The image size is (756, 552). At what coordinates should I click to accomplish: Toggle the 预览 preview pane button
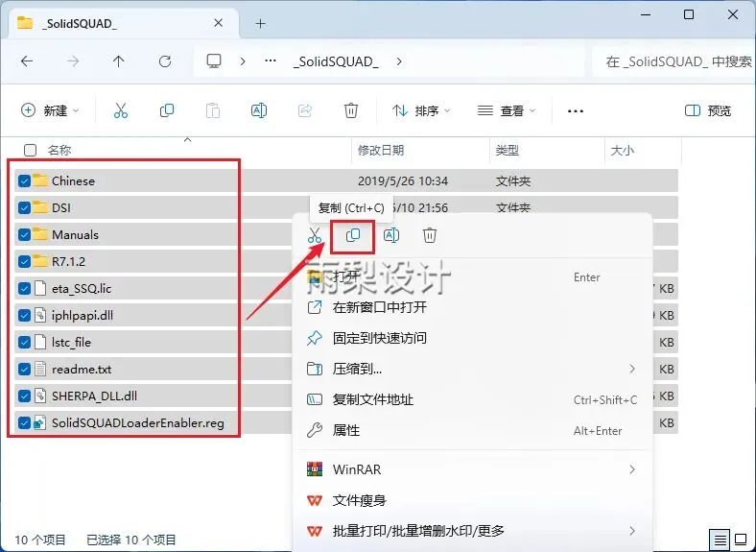(708, 111)
